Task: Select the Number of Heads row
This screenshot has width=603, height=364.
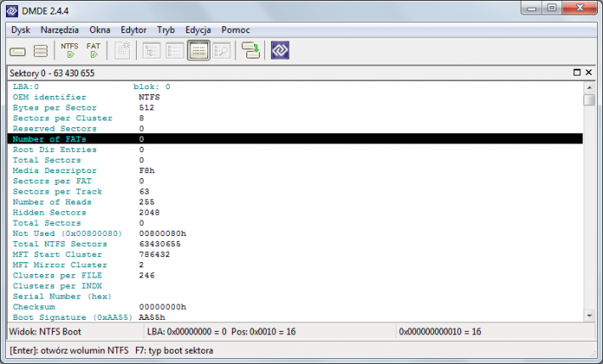Action: click(x=295, y=202)
